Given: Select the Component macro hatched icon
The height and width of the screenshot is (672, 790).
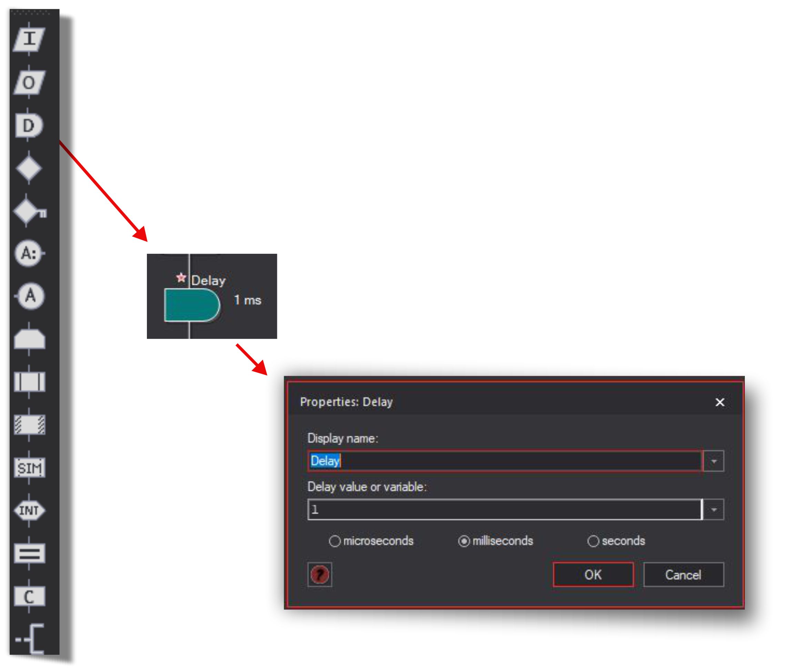Looking at the screenshot, I should [x=29, y=424].
